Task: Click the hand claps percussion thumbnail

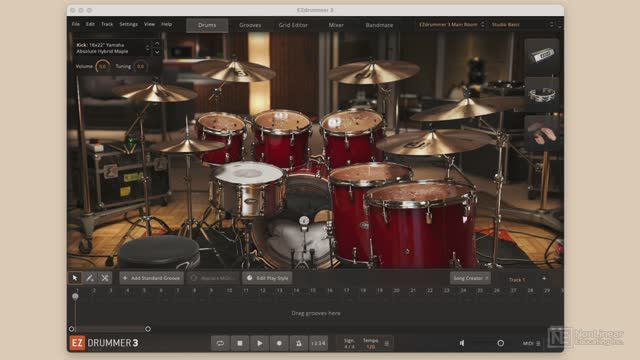Action: coord(542,133)
